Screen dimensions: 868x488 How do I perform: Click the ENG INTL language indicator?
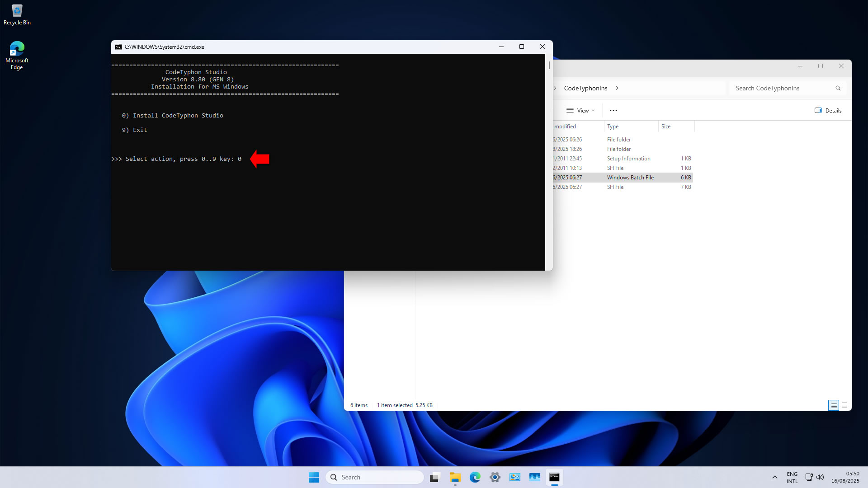click(792, 478)
